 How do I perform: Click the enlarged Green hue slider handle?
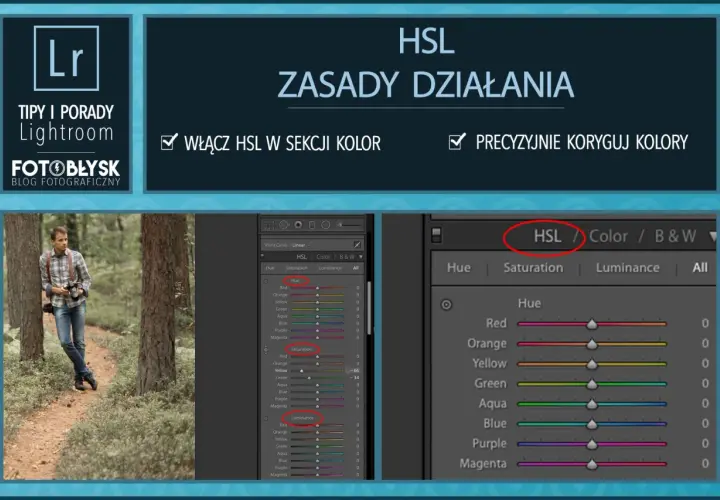tap(592, 384)
